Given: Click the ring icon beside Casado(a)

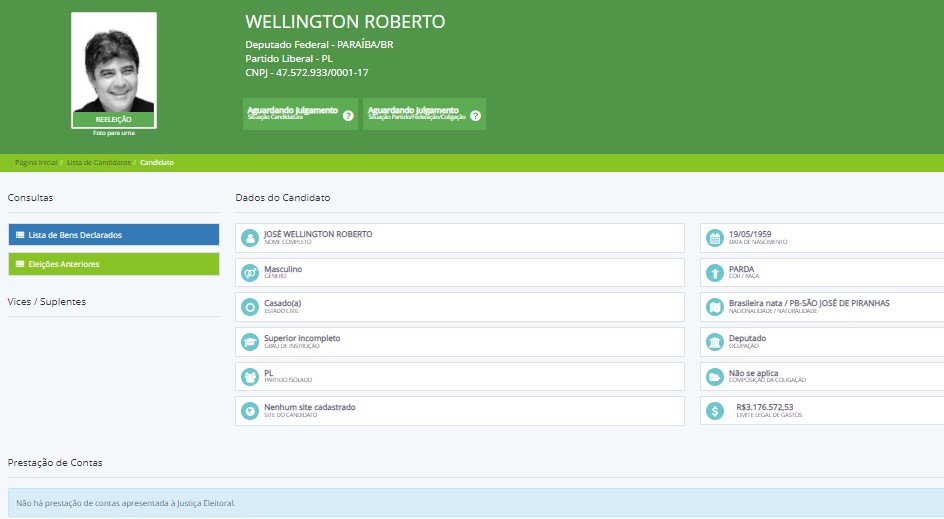Looking at the screenshot, I should point(250,307).
